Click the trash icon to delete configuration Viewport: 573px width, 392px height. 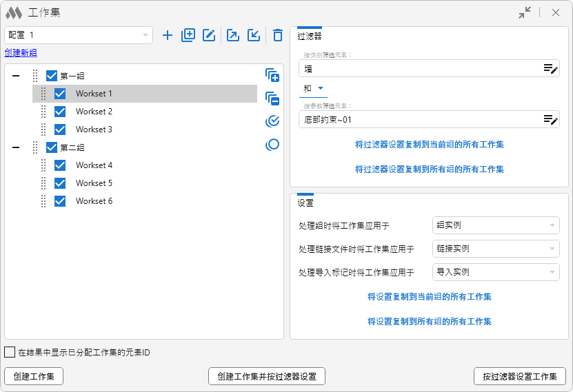click(x=277, y=35)
